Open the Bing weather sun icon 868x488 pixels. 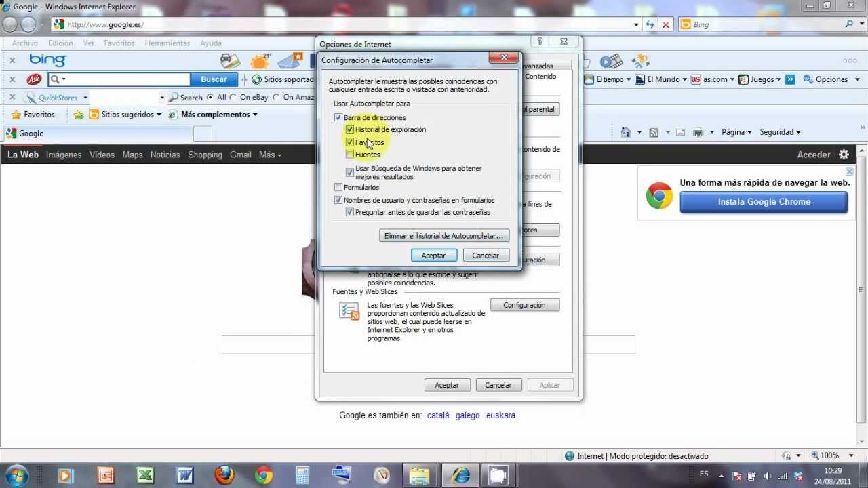pyautogui.click(x=260, y=61)
